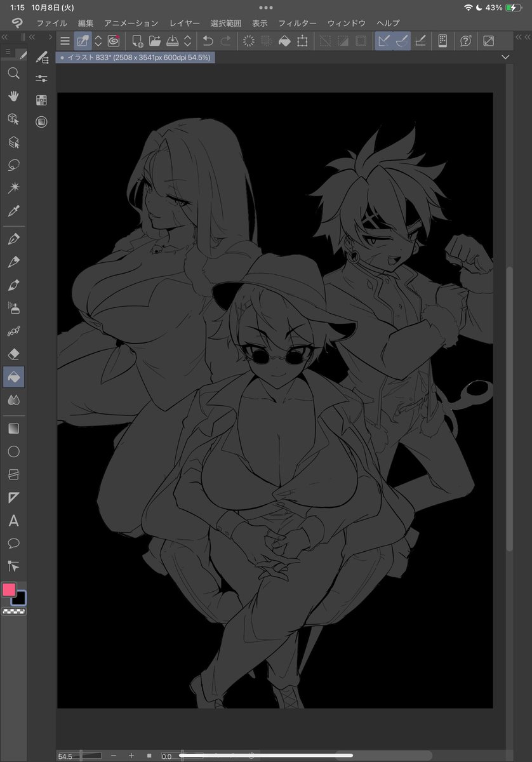Viewport: 532px width, 762px height.
Task: Open the フィルター menu
Action: pyautogui.click(x=298, y=23)
